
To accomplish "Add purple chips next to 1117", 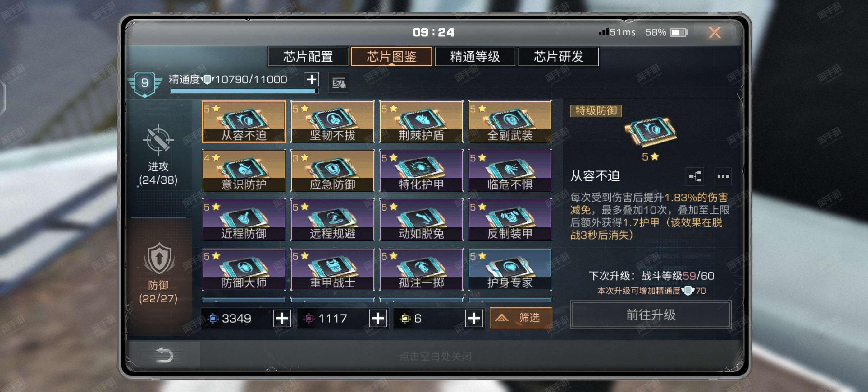I will [x=378, y=318].
